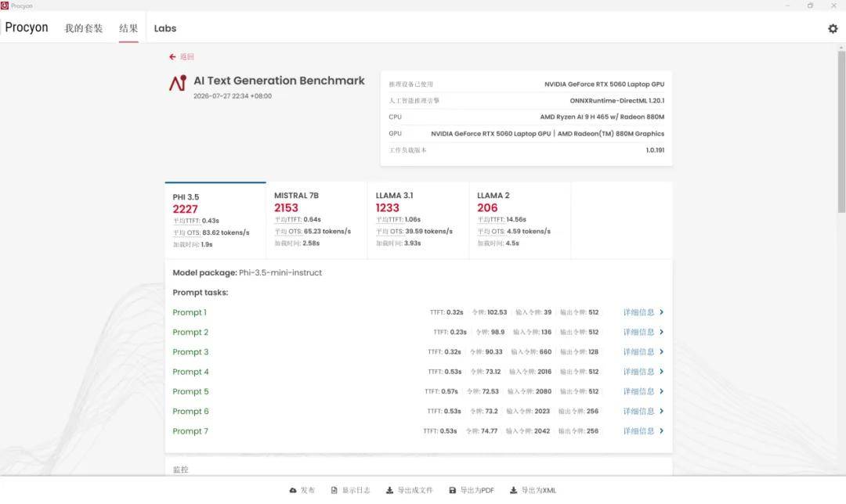Screen dimensions: 846x504
Task: Select the LLAMA 3.1 score tab
Action: click(418, 221)
